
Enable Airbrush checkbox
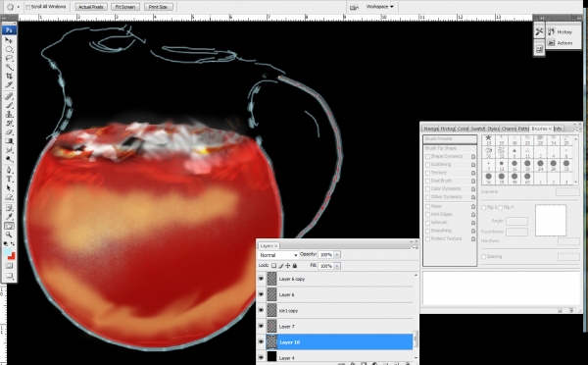point(427,223)
